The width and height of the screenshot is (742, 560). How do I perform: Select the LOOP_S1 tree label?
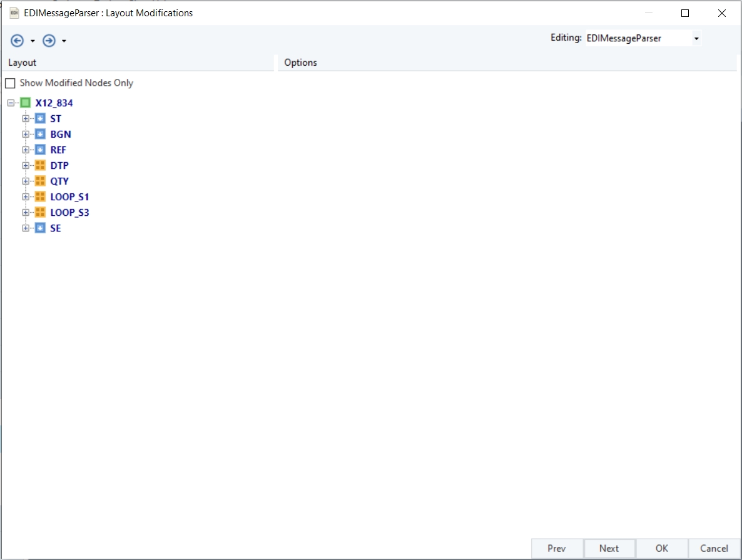tap(69, 197)
